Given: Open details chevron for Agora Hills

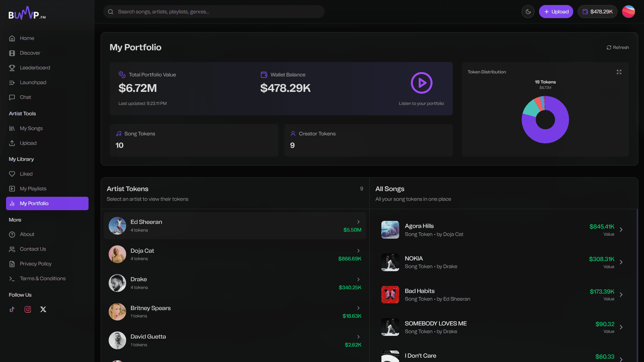Looking at the screenshot, I should click(621, 230).
